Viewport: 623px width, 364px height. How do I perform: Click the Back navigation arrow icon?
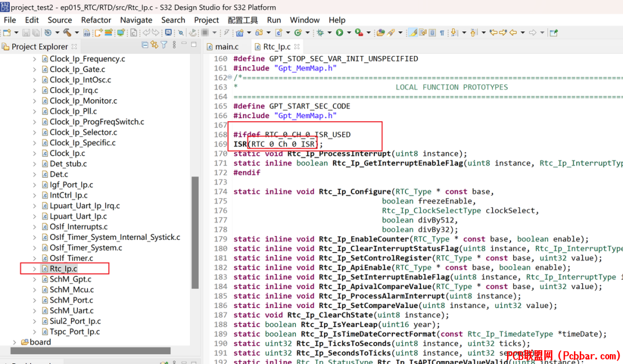tap(513, 32)
